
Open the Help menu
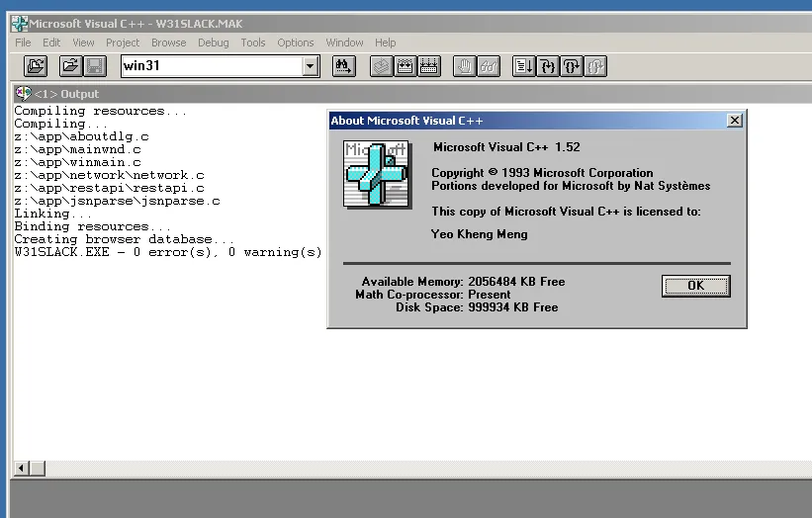[386, 43]
